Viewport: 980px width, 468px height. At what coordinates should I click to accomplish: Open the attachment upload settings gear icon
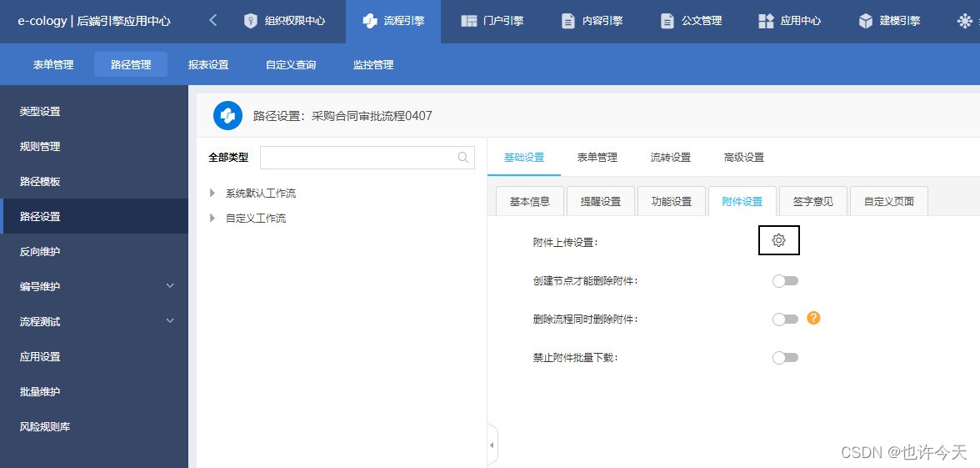(x=778, y=240)
